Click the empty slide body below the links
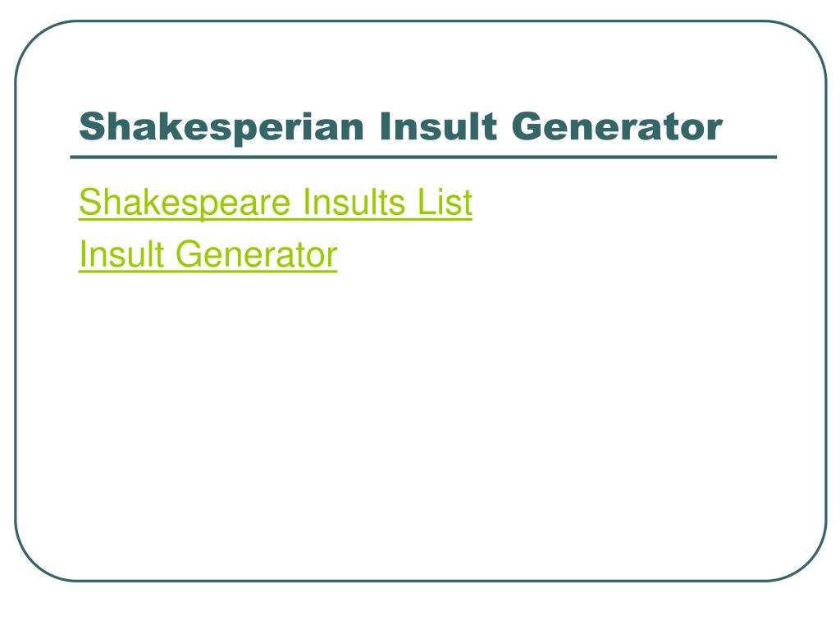Viewport: 840px width, 630px height. [421, 418]
